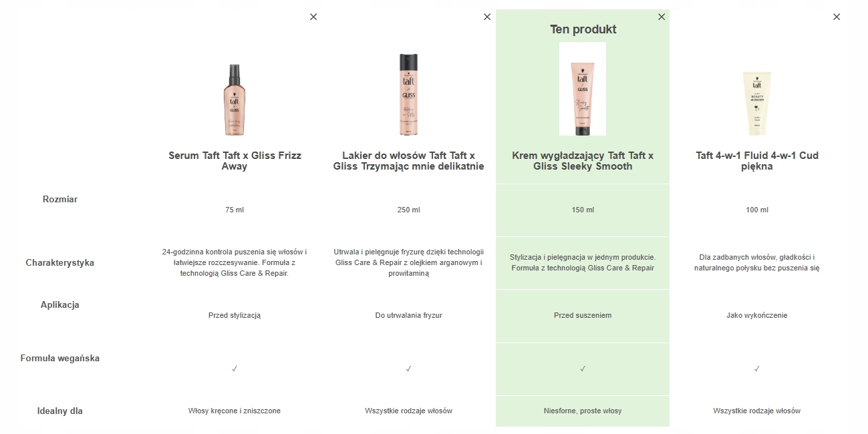Select the Rozmiar row label
Image resolution: width=868 pixels, height=434 pixels.
[x=60, y=199]
